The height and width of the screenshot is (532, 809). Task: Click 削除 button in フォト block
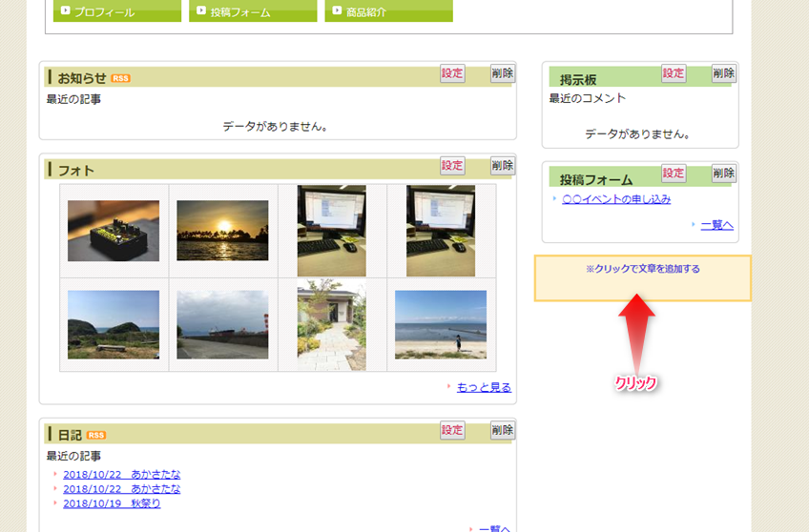pyautogui.click(x=502, y=166)
